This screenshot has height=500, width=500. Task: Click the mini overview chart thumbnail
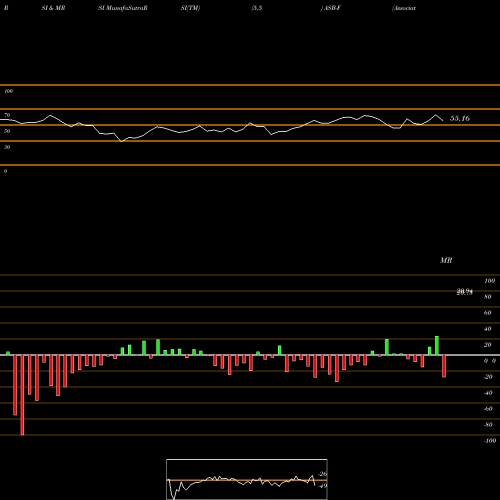pos(247,479)
